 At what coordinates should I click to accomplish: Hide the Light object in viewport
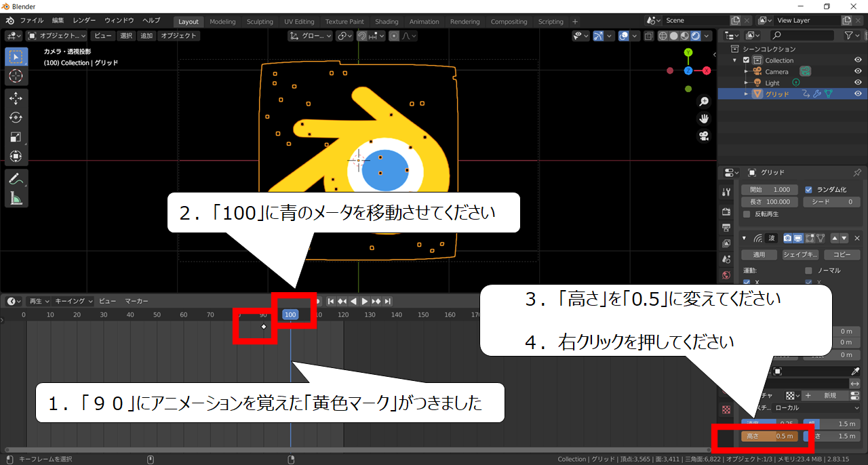click(x=858, y=83)
